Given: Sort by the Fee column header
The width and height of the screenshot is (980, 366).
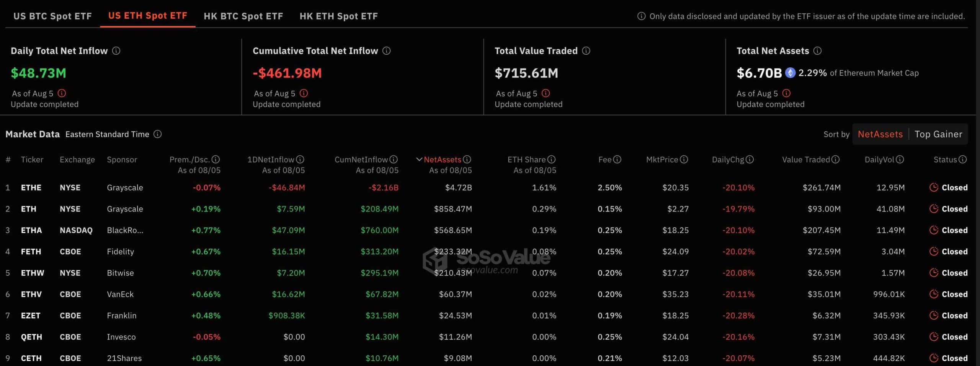Looking at the screenshot, I should pyautogui.click(x=605, y=159).
